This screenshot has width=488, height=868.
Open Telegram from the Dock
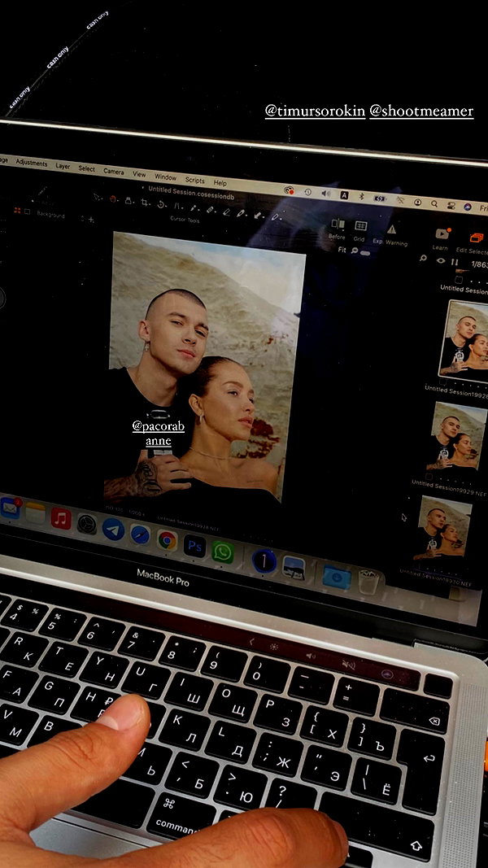[113, 530]
